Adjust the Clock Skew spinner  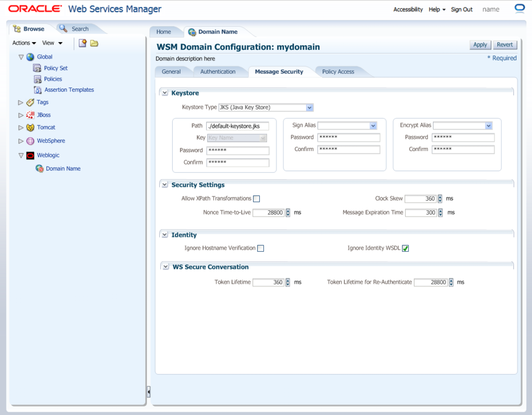coord(440,199)
